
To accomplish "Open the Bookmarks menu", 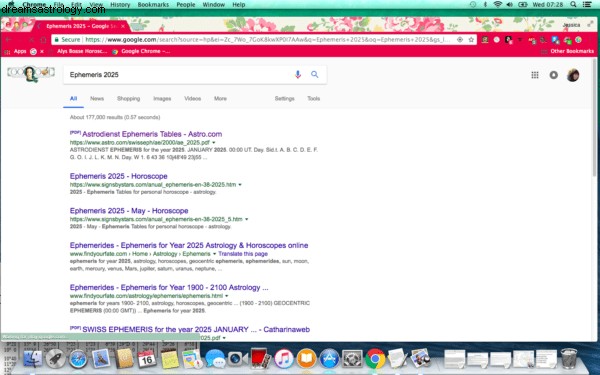I will [x=153, y=5].
